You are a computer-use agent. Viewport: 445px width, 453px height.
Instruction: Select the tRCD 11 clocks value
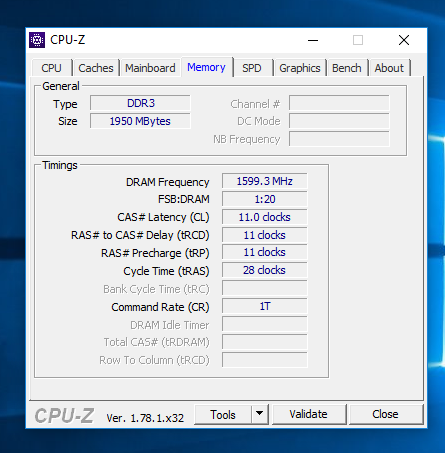point(265,235)
